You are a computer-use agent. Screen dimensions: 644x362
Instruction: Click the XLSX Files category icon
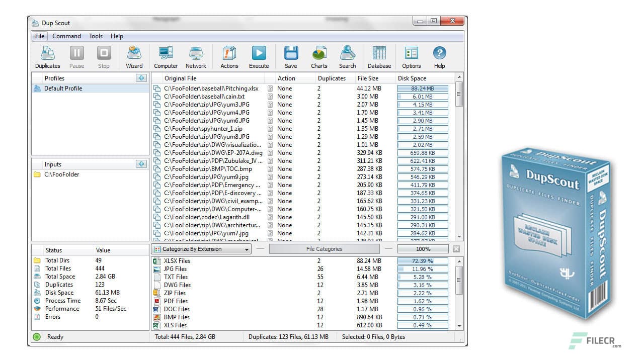156,261
